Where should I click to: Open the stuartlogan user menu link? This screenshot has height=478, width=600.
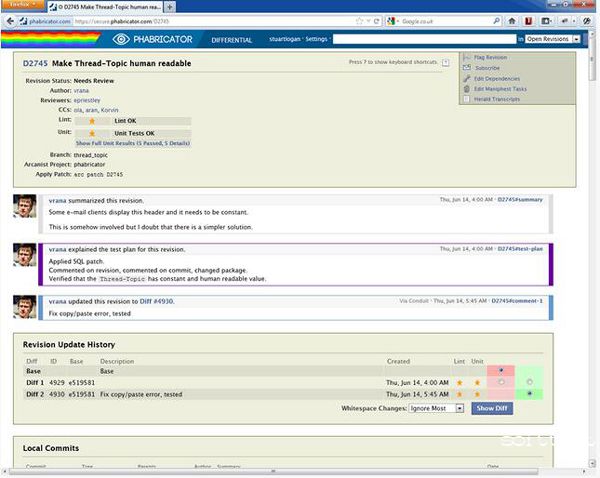tap(285, 39)
